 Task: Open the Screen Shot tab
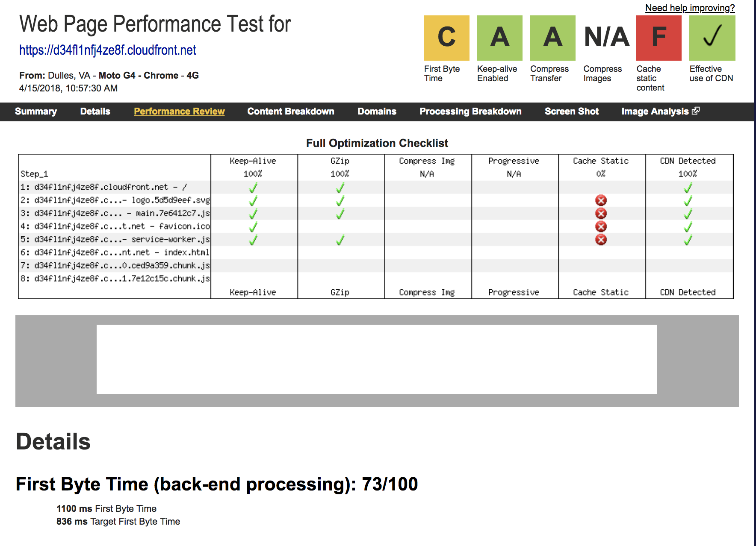tap(571, 112)
